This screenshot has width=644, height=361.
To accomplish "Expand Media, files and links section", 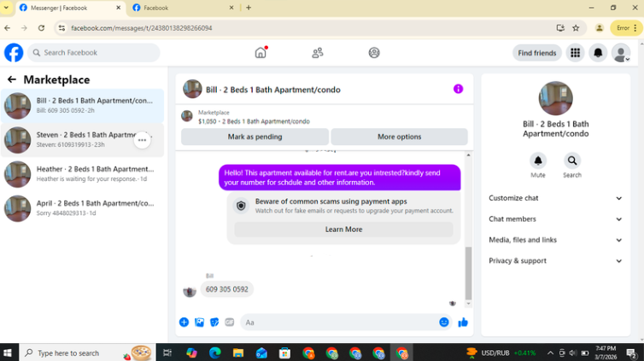I will 555,240.
